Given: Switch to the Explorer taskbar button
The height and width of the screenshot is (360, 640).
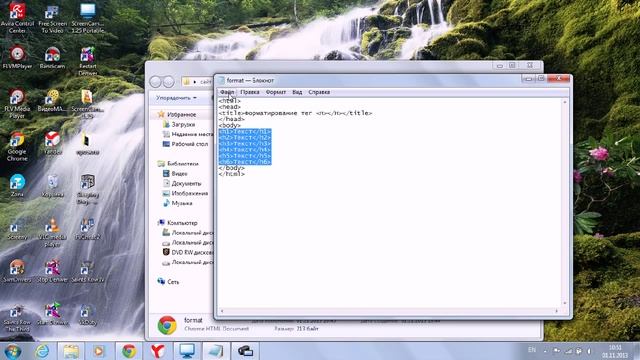Looking at the screenshot, I should pyautogui.click(x=71, y=351).
